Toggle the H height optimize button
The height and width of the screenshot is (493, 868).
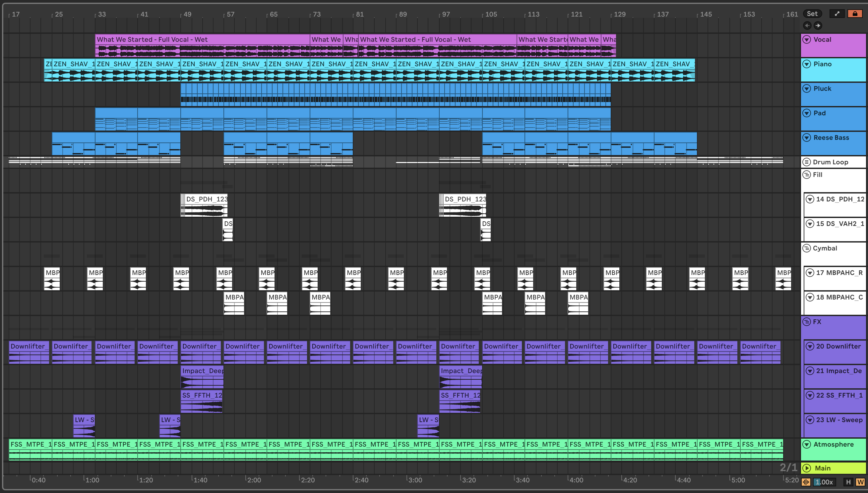coord(848,482)
